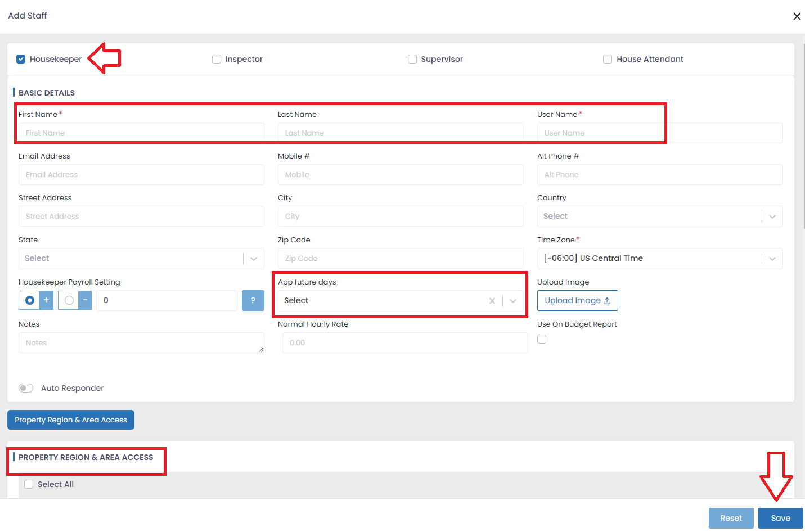Click the Zip Code field
Viewport: 805px width, 532px height.
pyautogui.click(x=401, y=258)
